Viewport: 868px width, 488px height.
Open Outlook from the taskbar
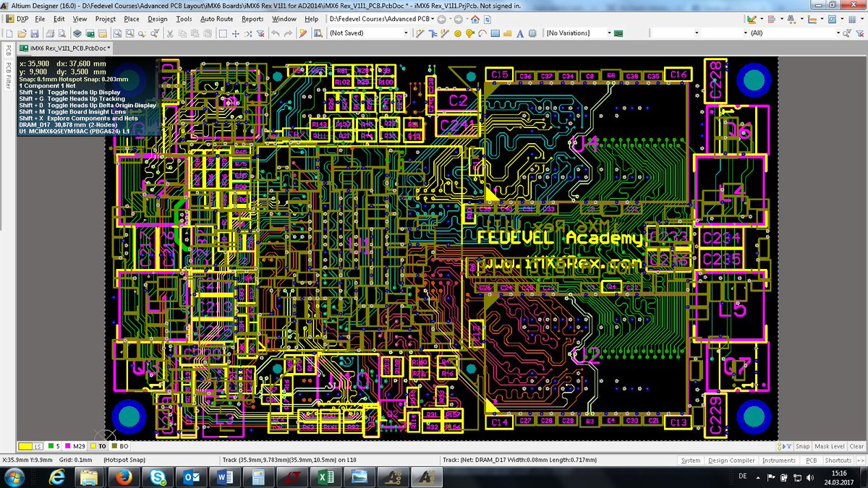click(190, 477)
